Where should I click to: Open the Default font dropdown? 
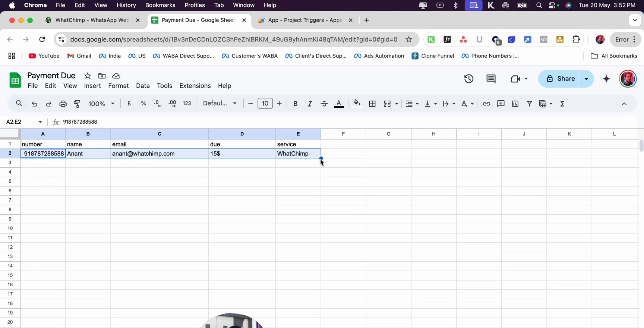click(220, 103)
